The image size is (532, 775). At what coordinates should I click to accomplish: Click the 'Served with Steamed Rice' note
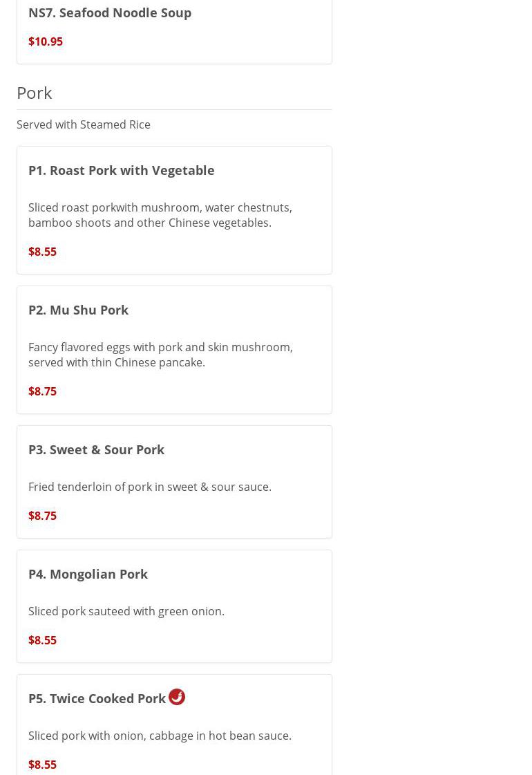(x=84, y=124)
